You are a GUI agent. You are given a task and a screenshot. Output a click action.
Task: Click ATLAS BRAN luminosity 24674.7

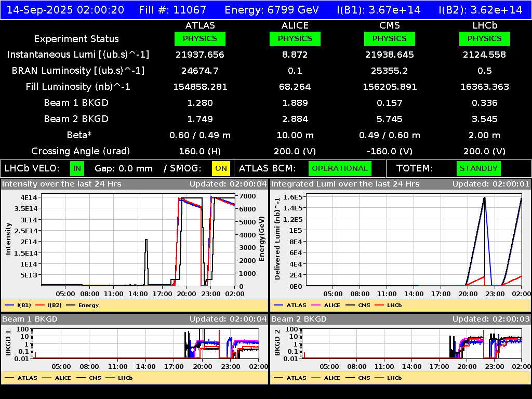[200, 71]
